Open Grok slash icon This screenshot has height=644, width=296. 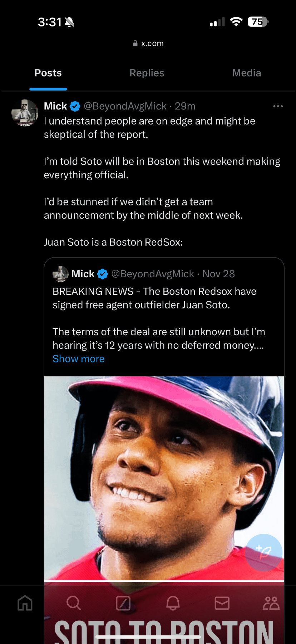[123, 603]
